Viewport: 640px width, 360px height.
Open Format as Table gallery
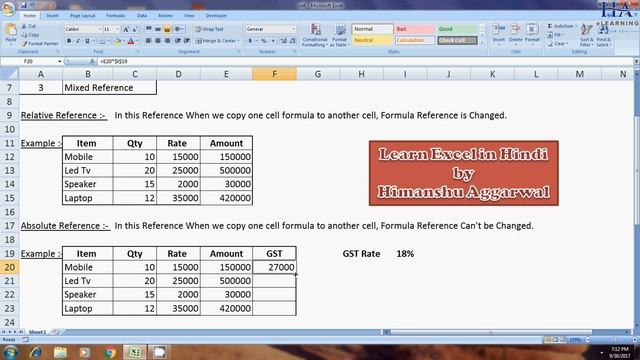(x=340, y=35)
